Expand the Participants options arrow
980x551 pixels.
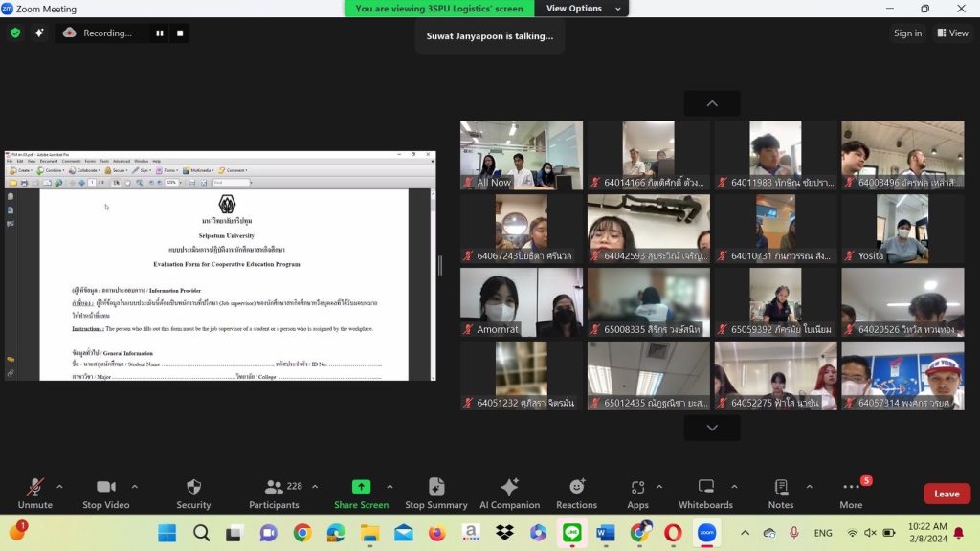(315, 487)
